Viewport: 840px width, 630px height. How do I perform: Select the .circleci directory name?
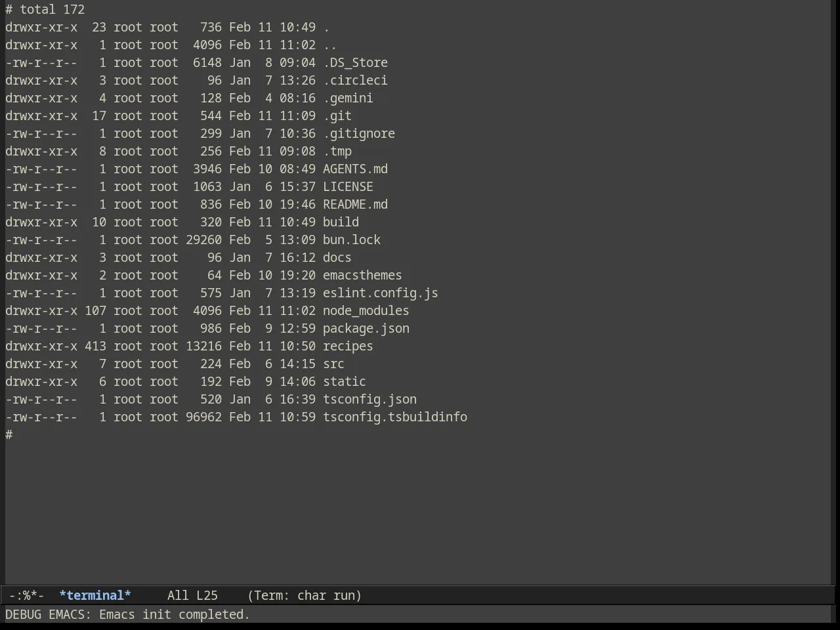pos(355,80)
